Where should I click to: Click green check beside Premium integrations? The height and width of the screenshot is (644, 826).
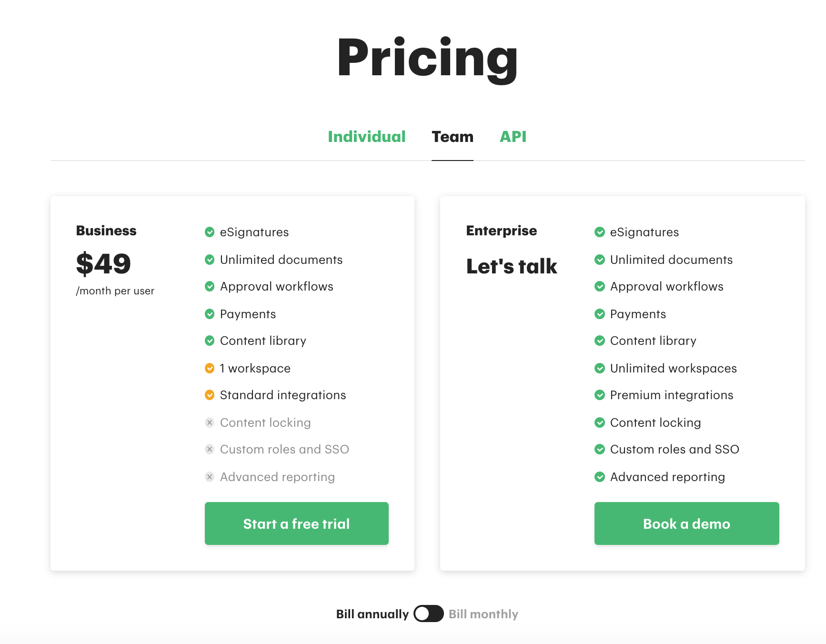coord(600,395)
